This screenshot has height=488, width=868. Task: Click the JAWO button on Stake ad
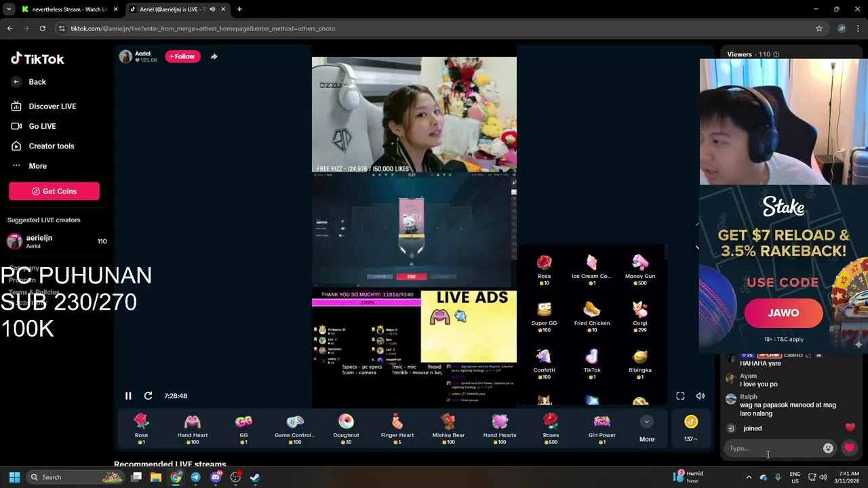point(783,313)
